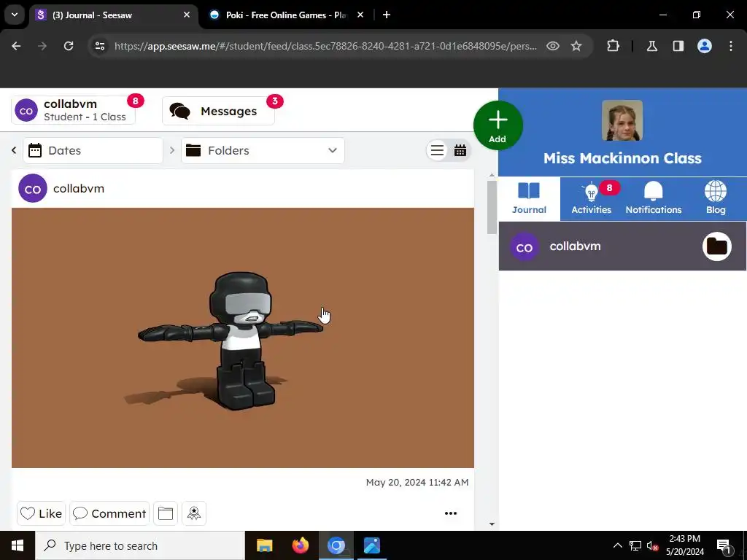747x560 pixels.
Task: Click the feed scrollbar up arrow
Action: pos(492,176)
